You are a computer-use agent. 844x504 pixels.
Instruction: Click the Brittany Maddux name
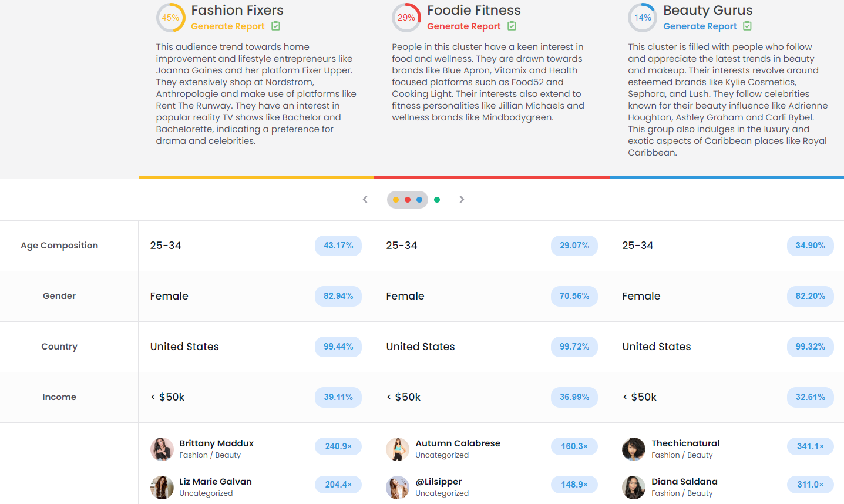point(217,443)
